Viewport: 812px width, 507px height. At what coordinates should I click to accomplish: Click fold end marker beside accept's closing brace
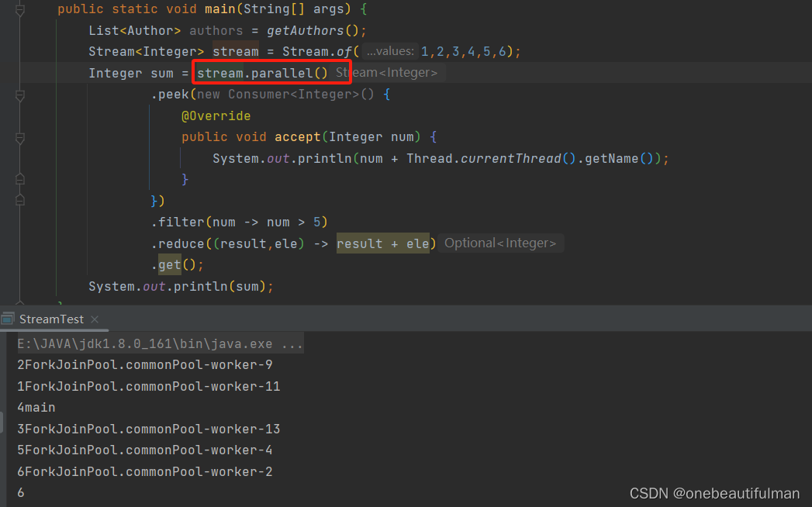coord(19,179)
